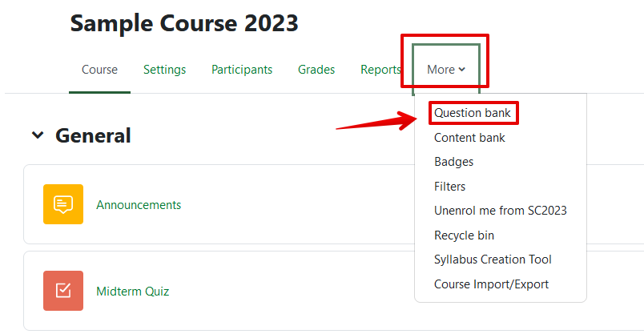
Task: Open the Midterm Quiz link
Action: (132, 292)
